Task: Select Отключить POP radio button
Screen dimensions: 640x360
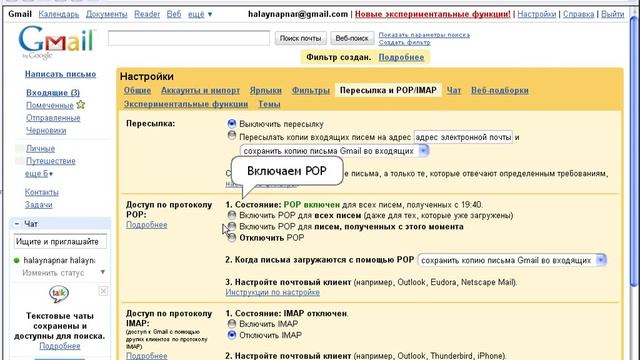Action: coord(231,238)
